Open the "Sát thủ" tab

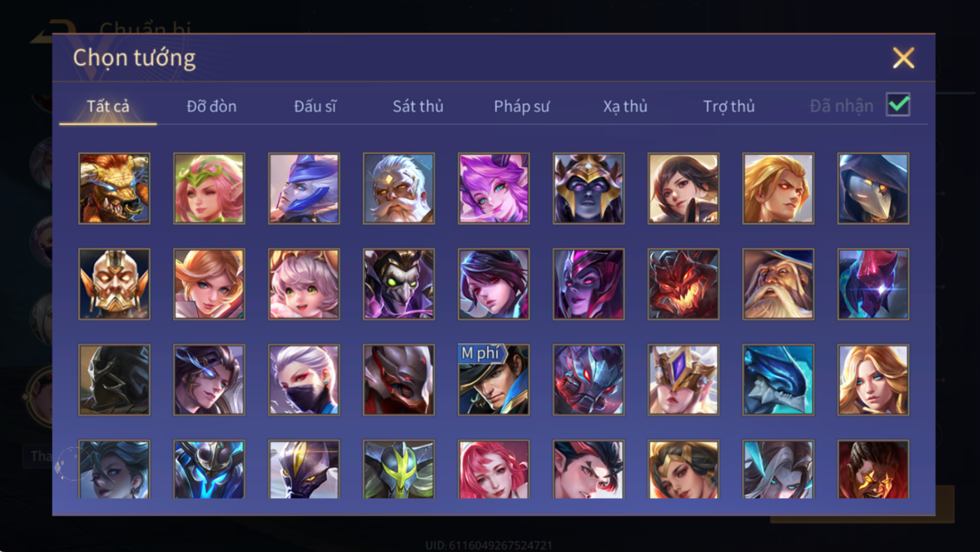coord(418,106)
